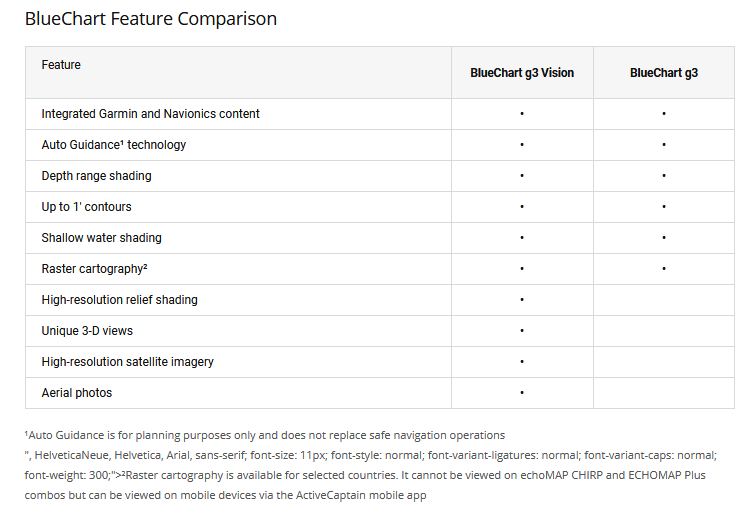The image size is (754, 522).
Task: Click the "Raster cartography²" feature text
Action: [94, 269]
